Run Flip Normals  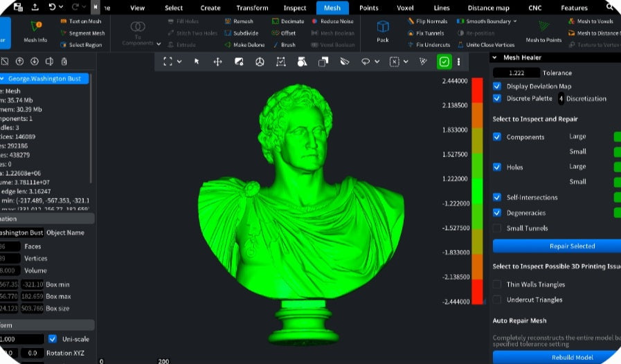428,21
